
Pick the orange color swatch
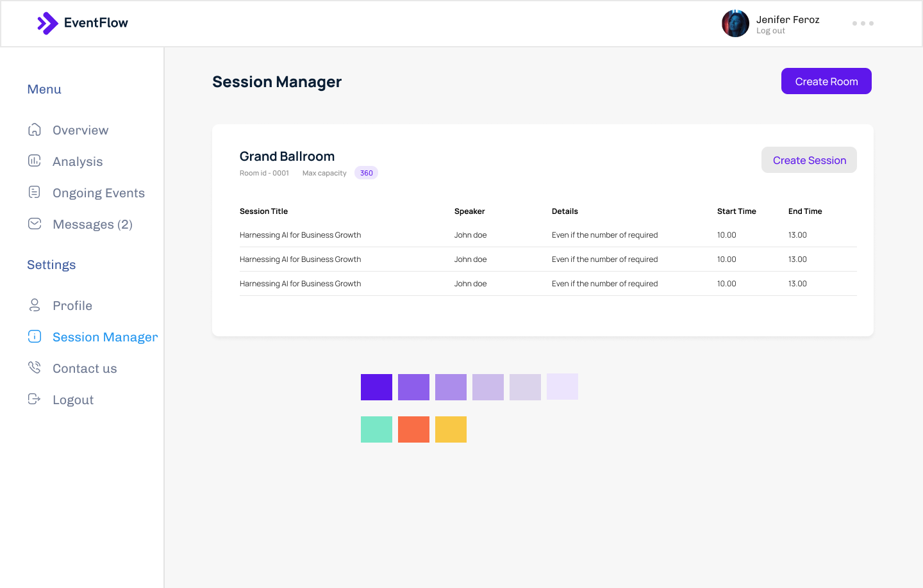(413, 429)
